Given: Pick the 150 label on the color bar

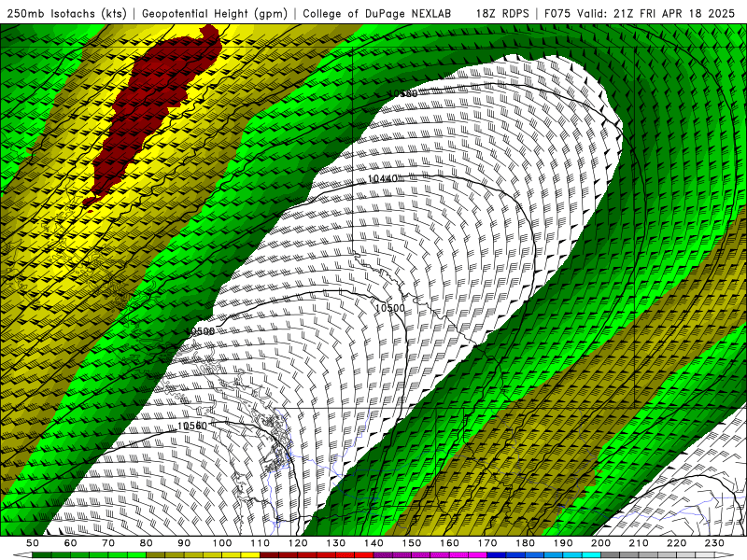Looking at the screenshot, I should tap(412, 543).
